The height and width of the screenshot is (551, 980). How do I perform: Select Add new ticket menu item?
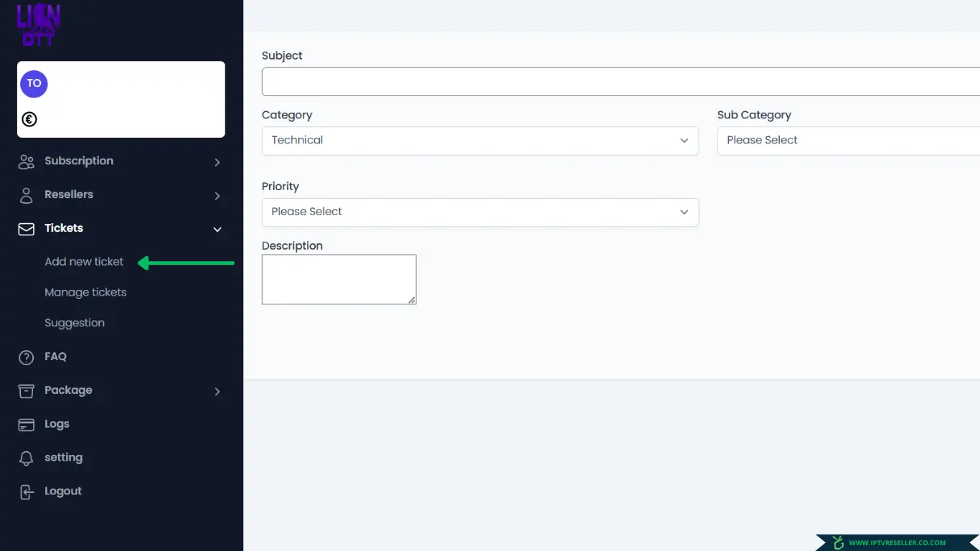(84, 262)
